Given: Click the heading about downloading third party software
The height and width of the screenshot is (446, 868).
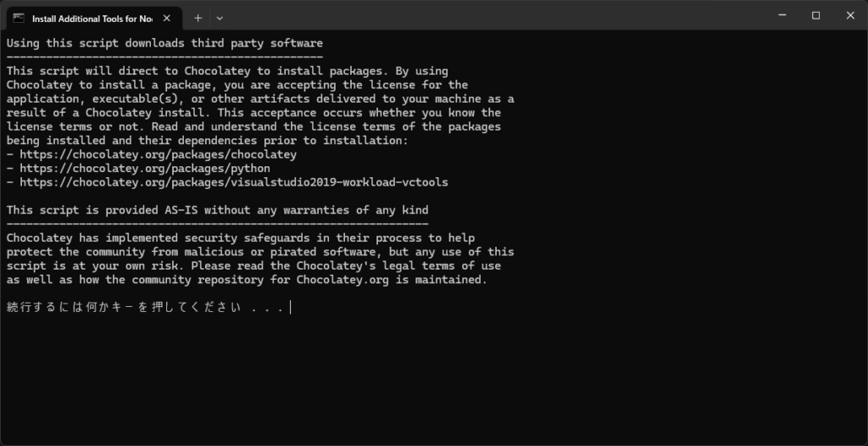Looking at the screenshot, I should coord(164,43).
